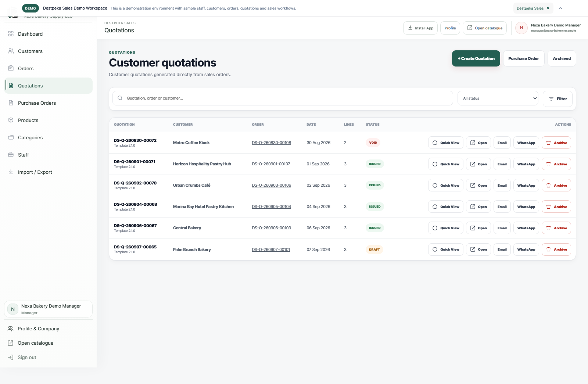
Task: Open Destpeka Sales external link in banner
Action: tap(533, 8)
